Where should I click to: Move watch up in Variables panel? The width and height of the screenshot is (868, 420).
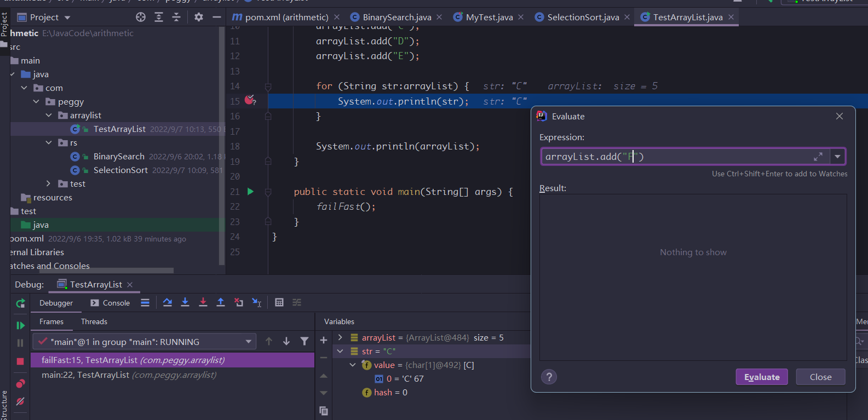pos(324,376)
